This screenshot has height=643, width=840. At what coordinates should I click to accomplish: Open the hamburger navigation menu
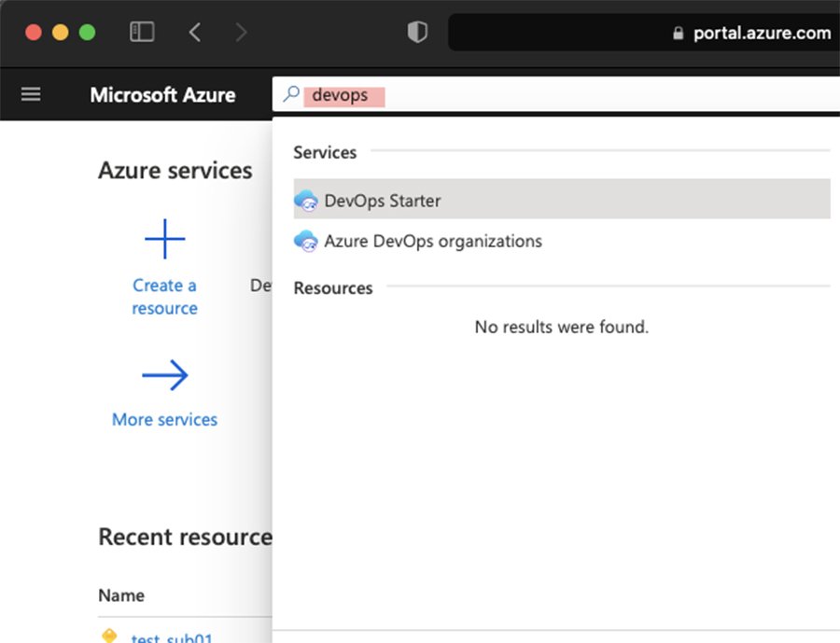click(x=31, y=93)
